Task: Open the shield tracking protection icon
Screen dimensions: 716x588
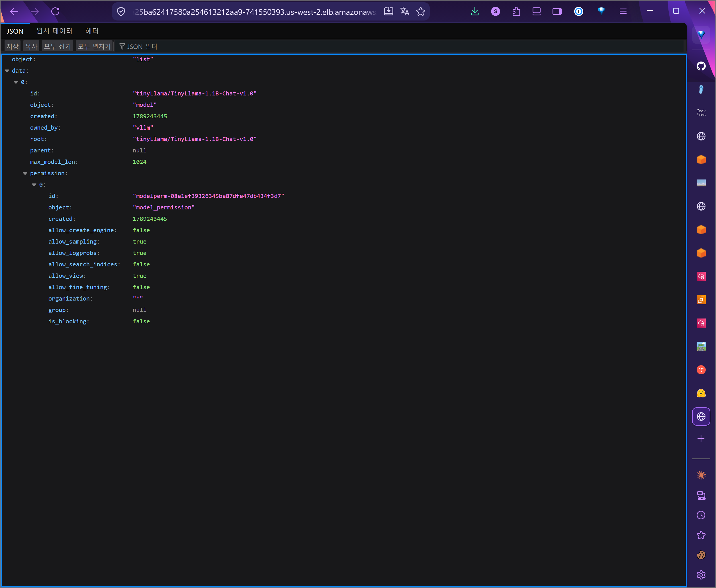Action: click(121, 12)
